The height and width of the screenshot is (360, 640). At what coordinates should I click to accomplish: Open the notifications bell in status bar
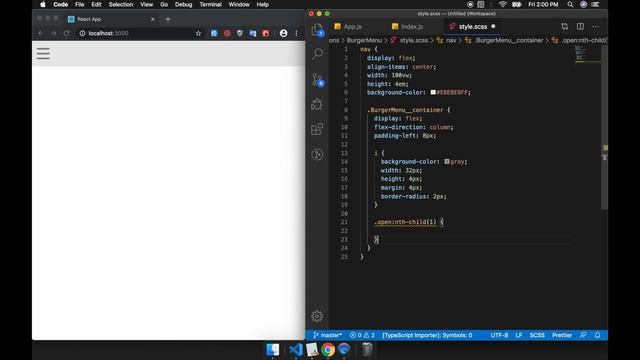[x=597, y=335]
